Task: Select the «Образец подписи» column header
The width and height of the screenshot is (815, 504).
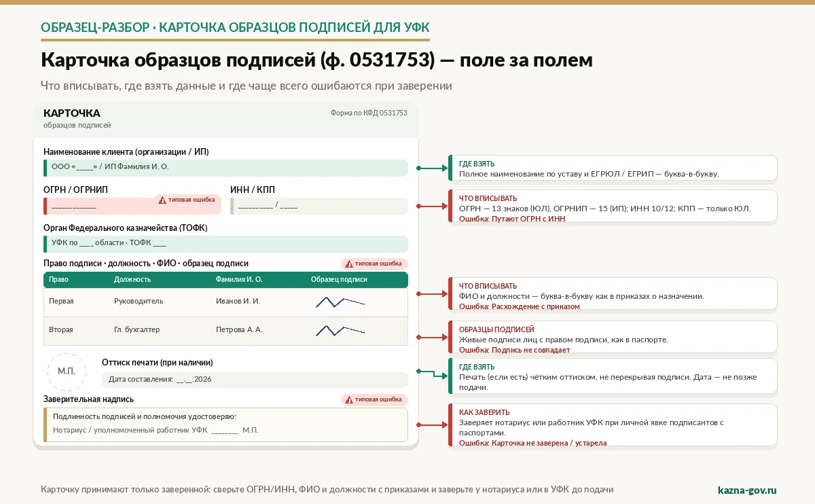Action: [339, 279]
